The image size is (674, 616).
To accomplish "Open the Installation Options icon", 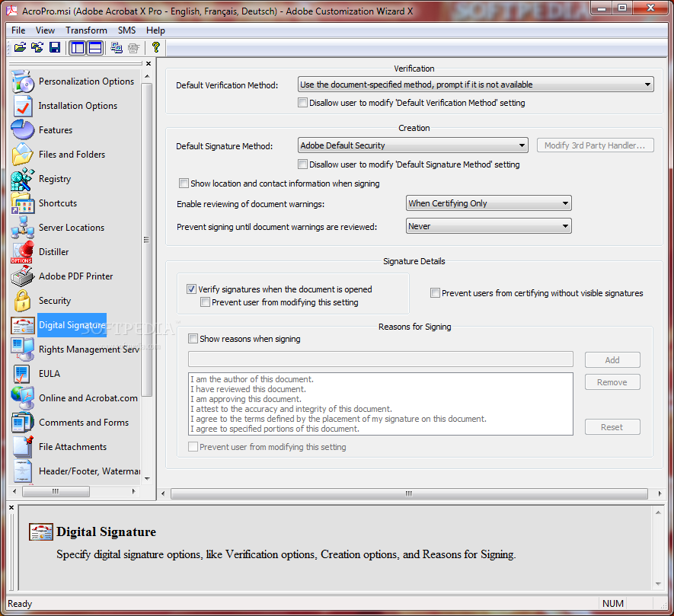I will pyautogui.click(x=23, y=106).
